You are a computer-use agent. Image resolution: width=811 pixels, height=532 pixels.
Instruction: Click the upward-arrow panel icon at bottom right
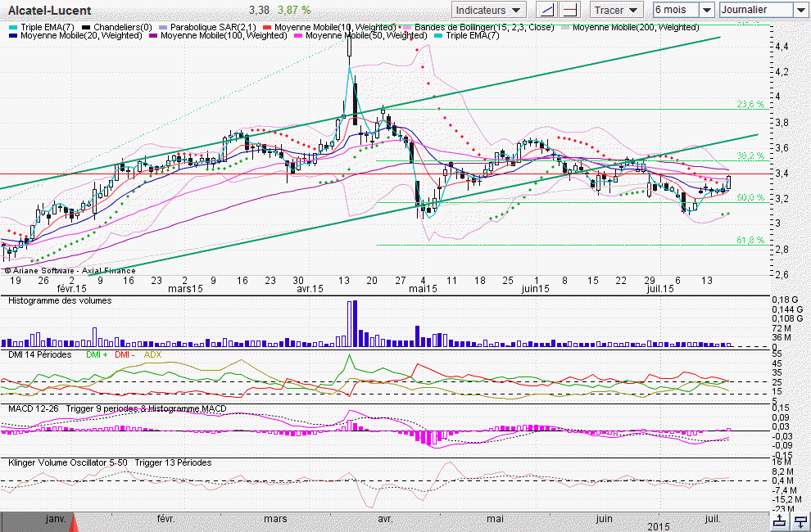tap(780, 521)
